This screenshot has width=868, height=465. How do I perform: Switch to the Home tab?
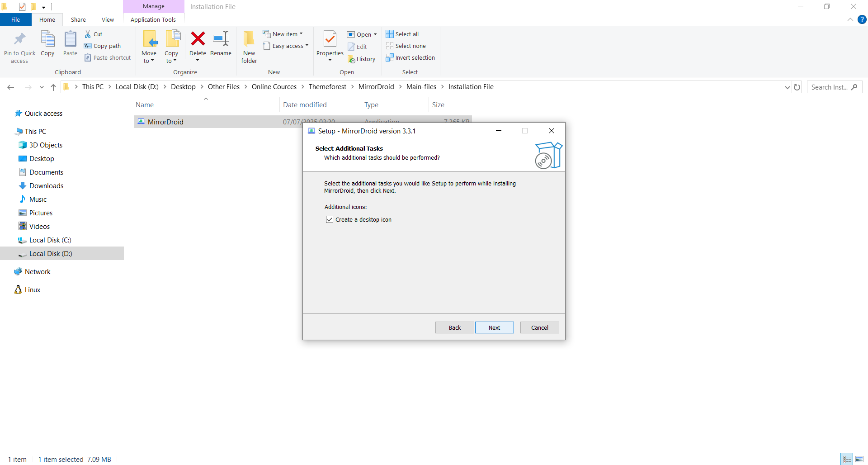[47, 19]
